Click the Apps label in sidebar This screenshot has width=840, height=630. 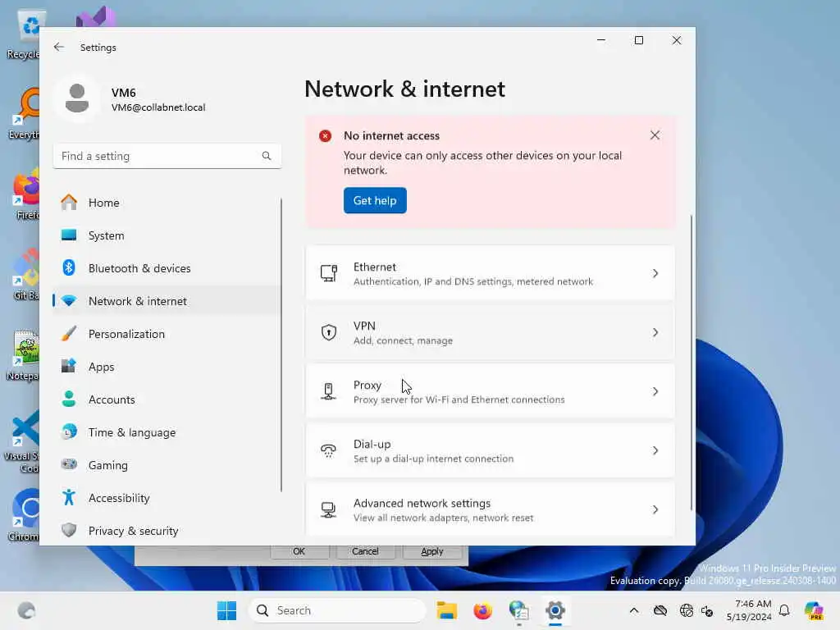point(101,367)
